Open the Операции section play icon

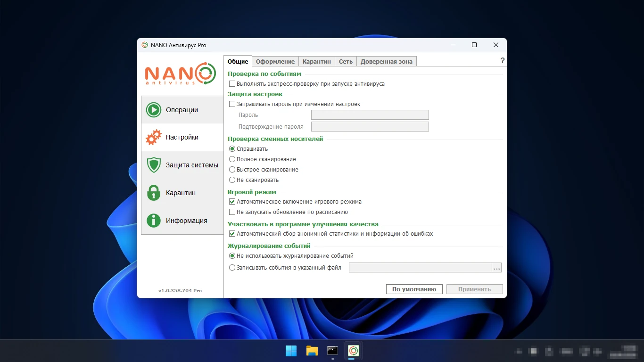tap(154, 110)
